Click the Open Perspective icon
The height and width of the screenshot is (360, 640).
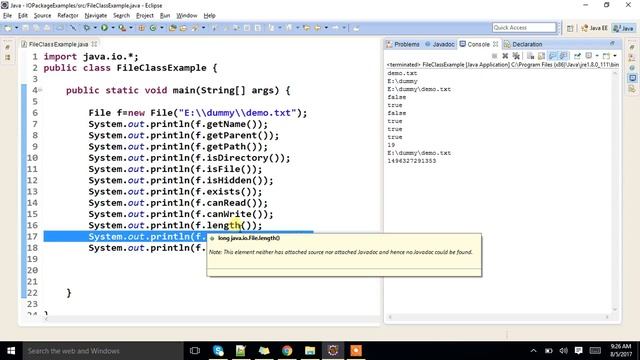(570, 28)
